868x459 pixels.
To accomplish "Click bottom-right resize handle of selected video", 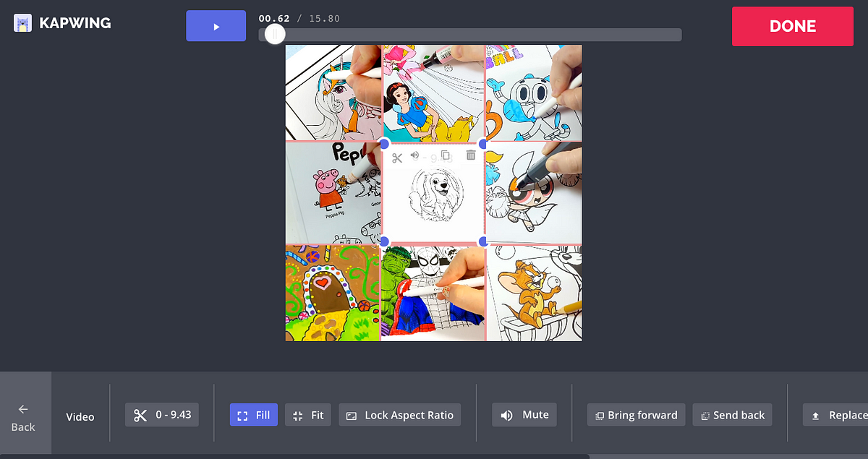I will point(482,241).
